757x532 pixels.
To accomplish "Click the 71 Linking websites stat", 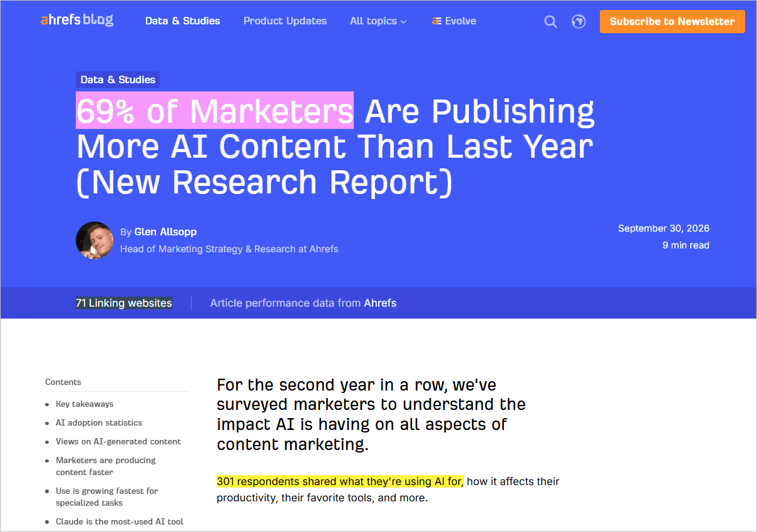I will [124, 303].
